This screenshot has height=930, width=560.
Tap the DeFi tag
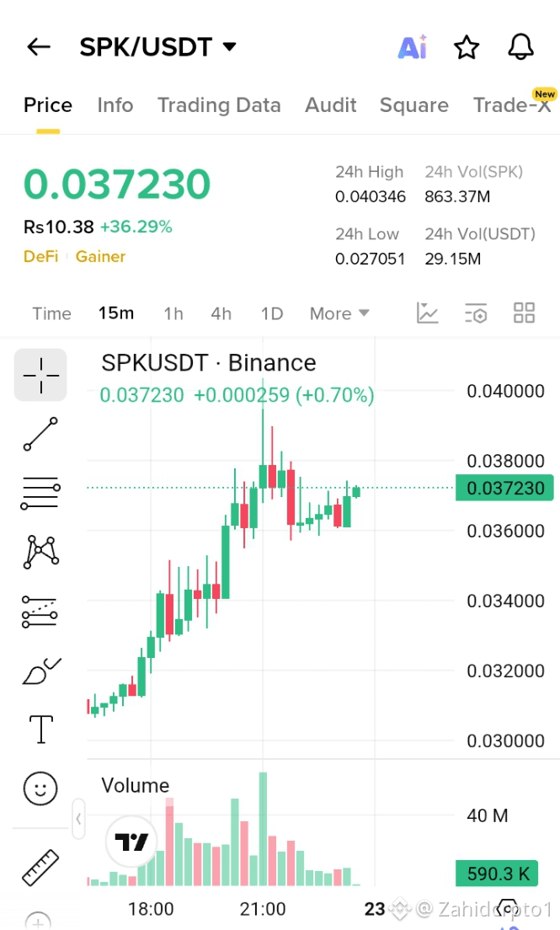point(41,257)
